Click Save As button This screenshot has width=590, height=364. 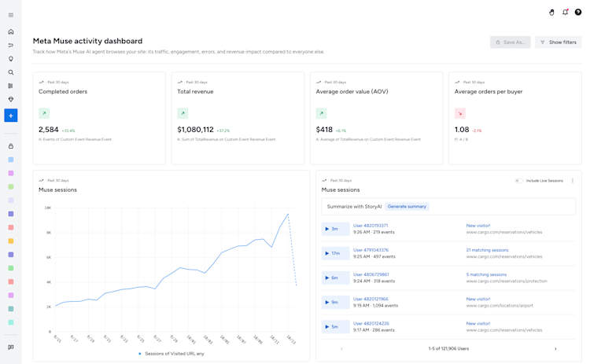(x=511, y=42)
